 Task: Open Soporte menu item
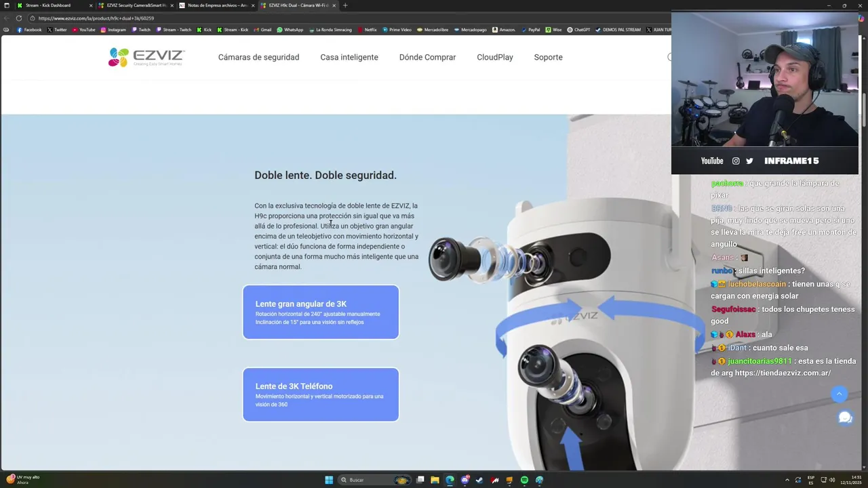pyautogui.click(x=548, y=58)
